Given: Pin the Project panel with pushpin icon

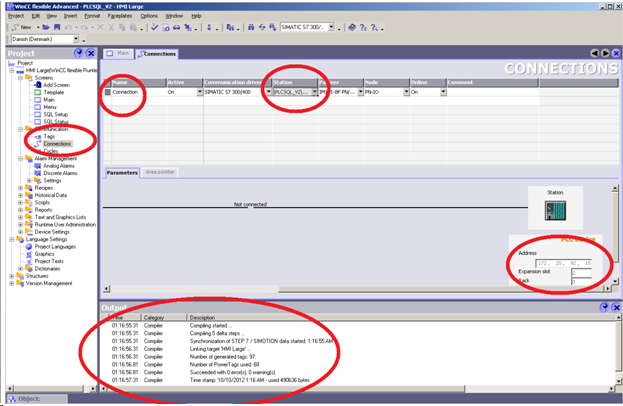Looking at the screenshot, I should 79,53.
